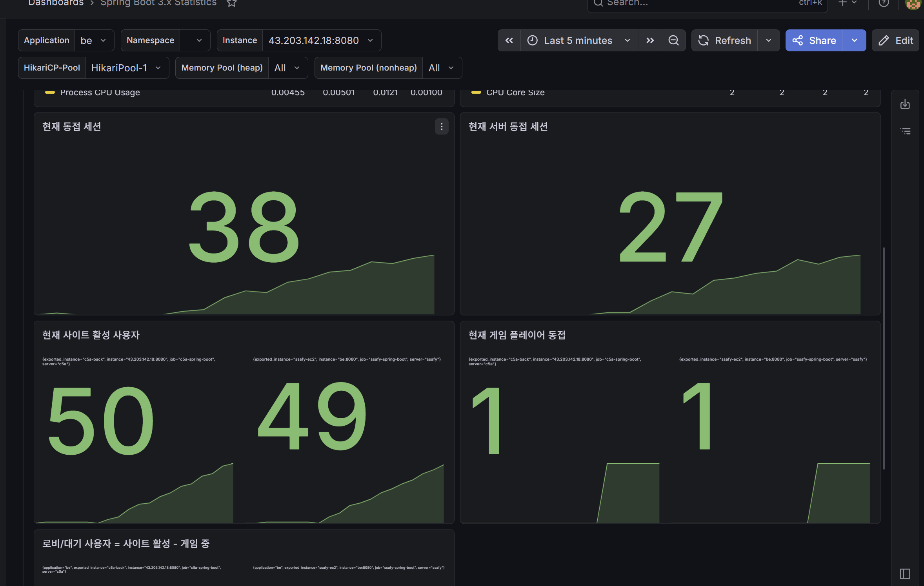
Task: Open the Last 5 minutes time picker
Action: click(x=579, y=40)
